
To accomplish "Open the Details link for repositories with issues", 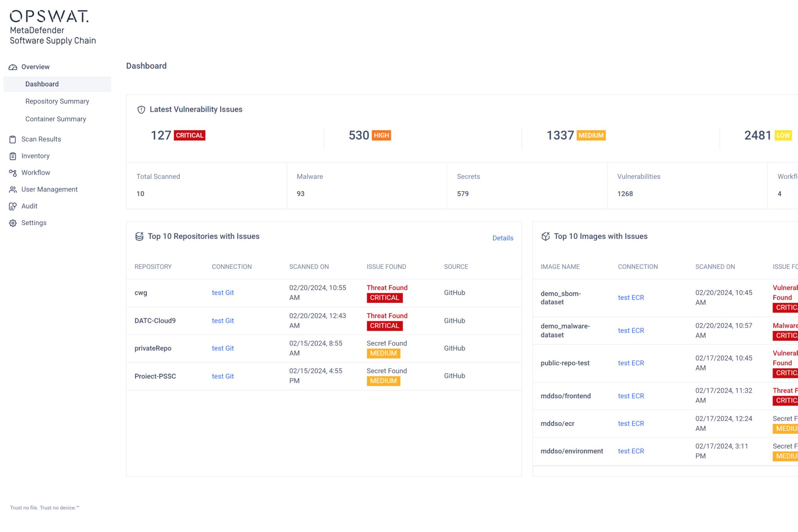I will pyautogui.click(x=503, y=238).
